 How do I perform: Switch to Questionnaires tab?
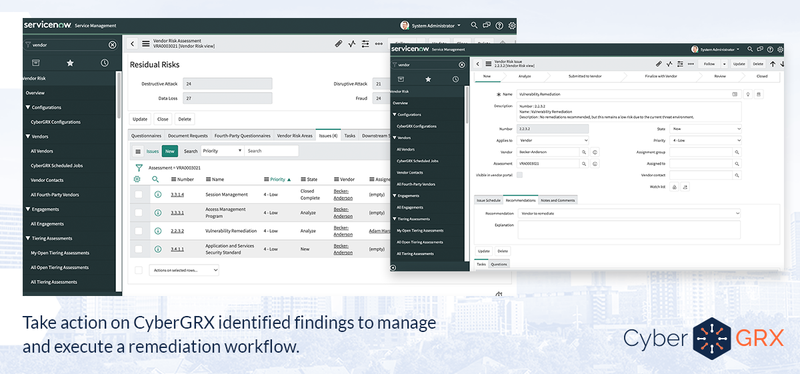pyautogui.click(x=146, y=136)
